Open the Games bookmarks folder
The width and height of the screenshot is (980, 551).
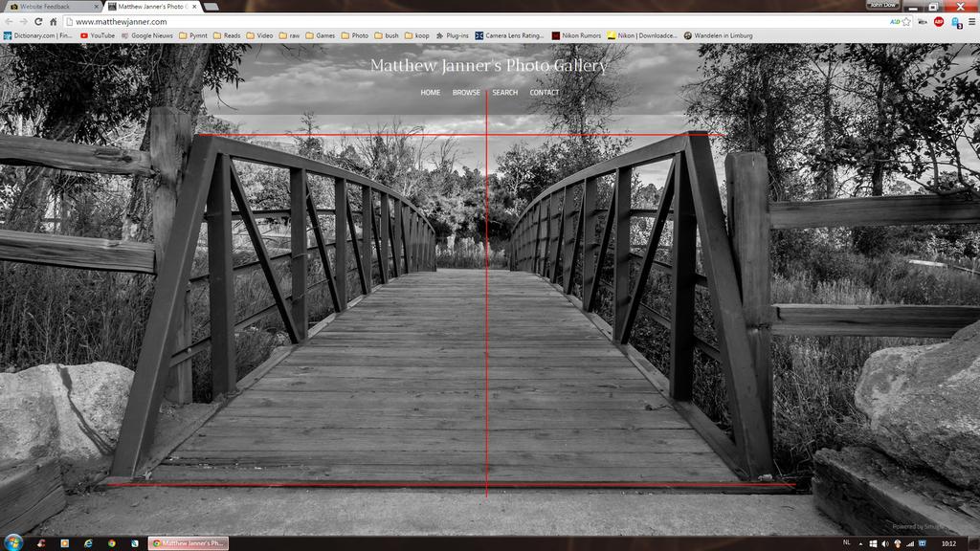point(320,35)
